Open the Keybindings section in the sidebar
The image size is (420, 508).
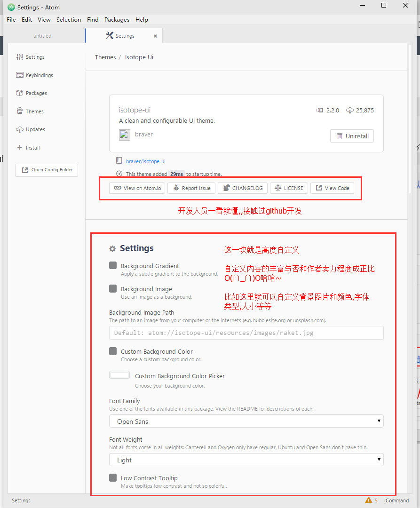coord(35,75)
